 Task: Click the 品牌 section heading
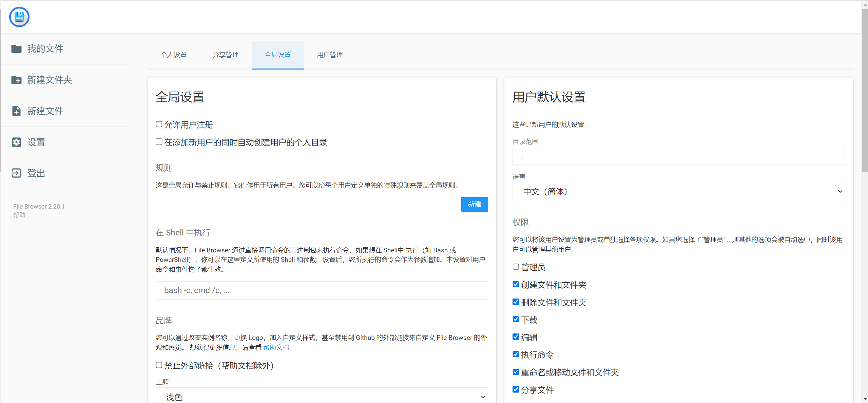[x=164, y=321]
